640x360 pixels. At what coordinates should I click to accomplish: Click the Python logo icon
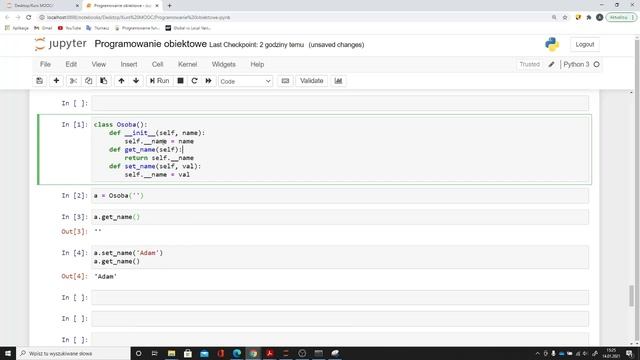[x=552, y=44]
